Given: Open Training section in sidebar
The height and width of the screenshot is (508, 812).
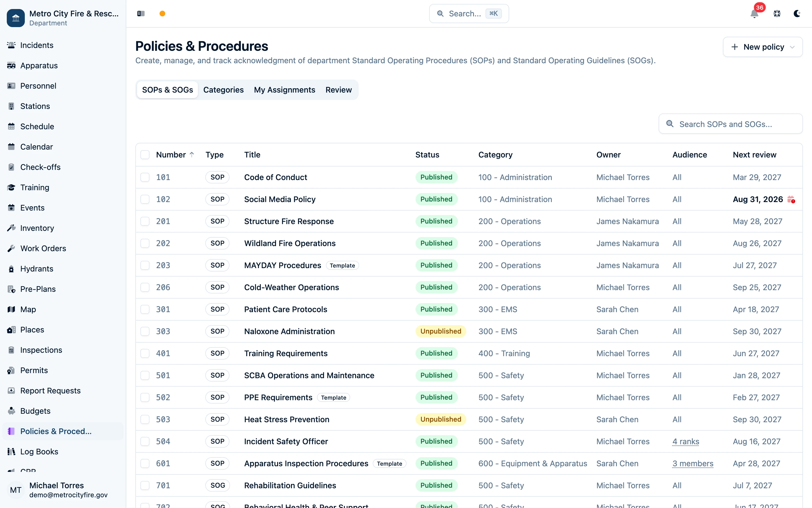Looking at the screenshot, I should [x=63, y=187].
